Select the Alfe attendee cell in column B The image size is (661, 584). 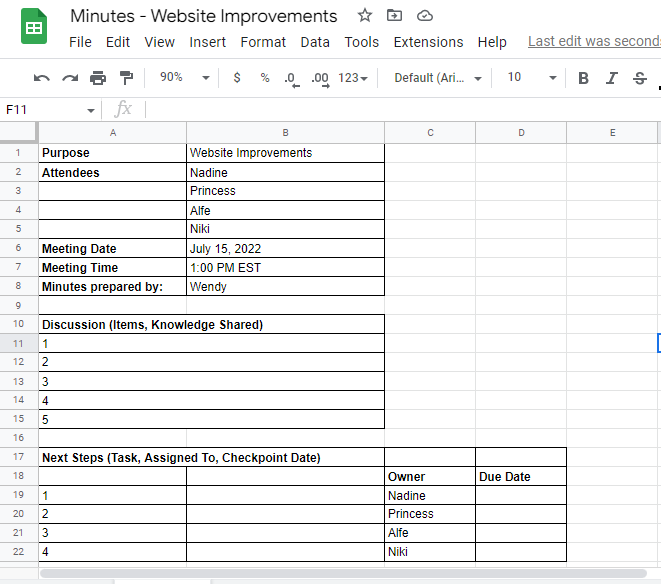(x=285, y=210)
